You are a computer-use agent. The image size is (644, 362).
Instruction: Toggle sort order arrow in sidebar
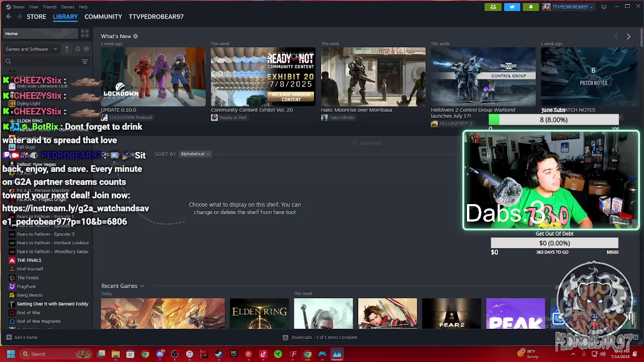point(66,49)
